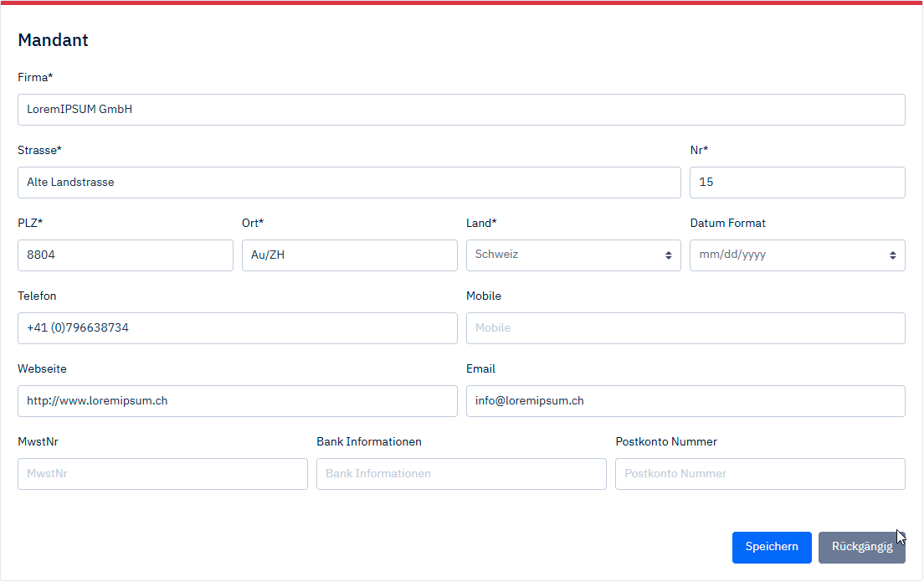The height and width of the screenshot is (582, 924).
Task: Click the Postkonto Nummer field
Action: click(x=759, y=474)
